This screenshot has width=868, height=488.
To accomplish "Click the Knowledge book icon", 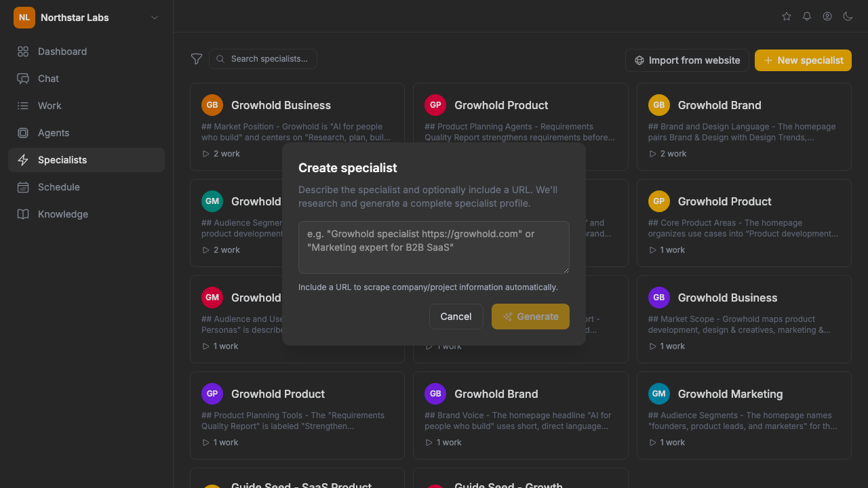I will (23, 214).
